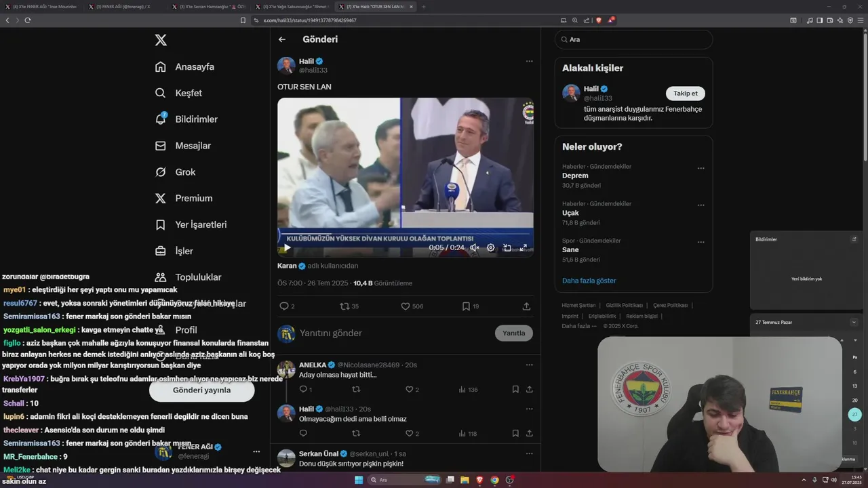
Task: Click the back arrow next to Gönderi
Action: pos(282,39)
